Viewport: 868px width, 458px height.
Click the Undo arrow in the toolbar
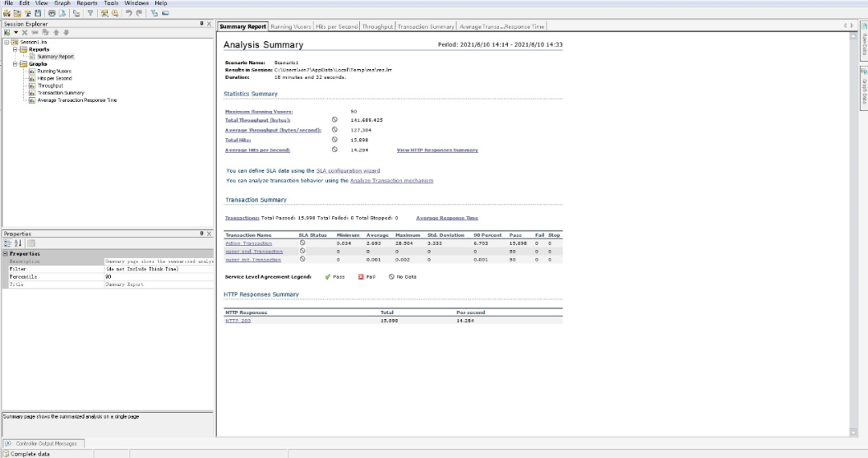click(x=129, y=14)
